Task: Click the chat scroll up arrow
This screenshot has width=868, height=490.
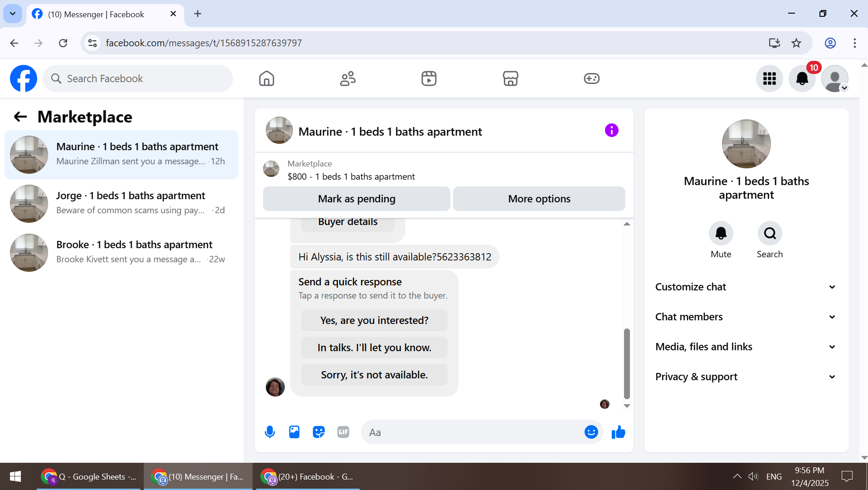Action: 627,224
